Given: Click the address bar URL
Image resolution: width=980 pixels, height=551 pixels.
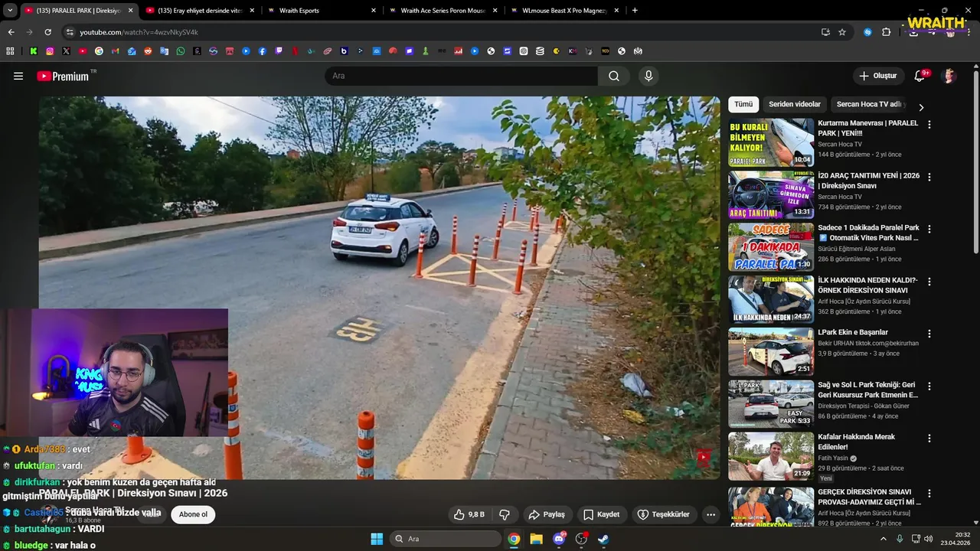Looking at the screenshot, I should pos(139,32).
